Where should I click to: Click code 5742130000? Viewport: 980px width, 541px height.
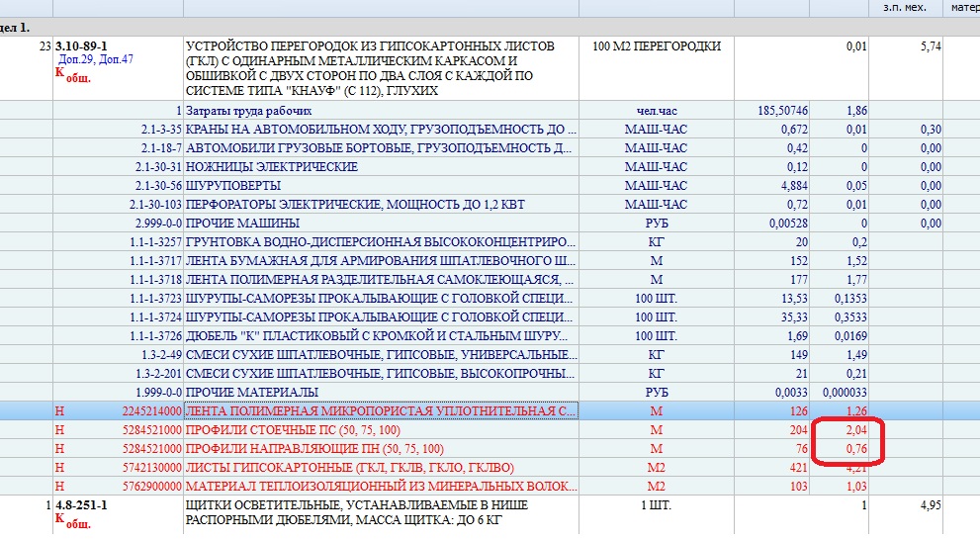pos(152,467)
